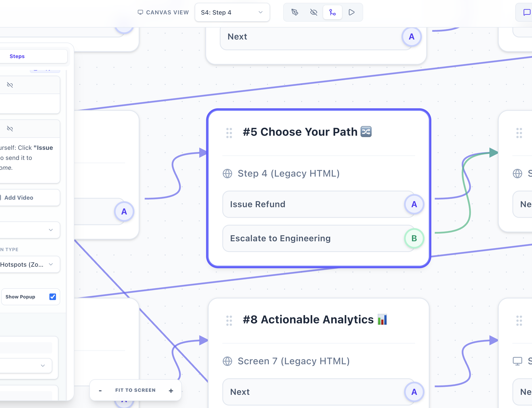Grab drag handle of right-edge bottom card
Viewport: 532px width, 408px height.
[519, 321]
